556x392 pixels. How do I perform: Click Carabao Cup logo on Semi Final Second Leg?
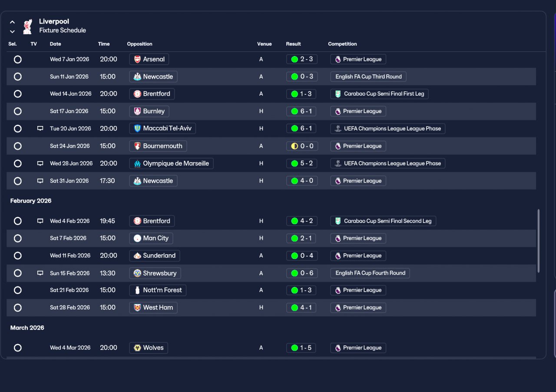(x=338, y=221)
